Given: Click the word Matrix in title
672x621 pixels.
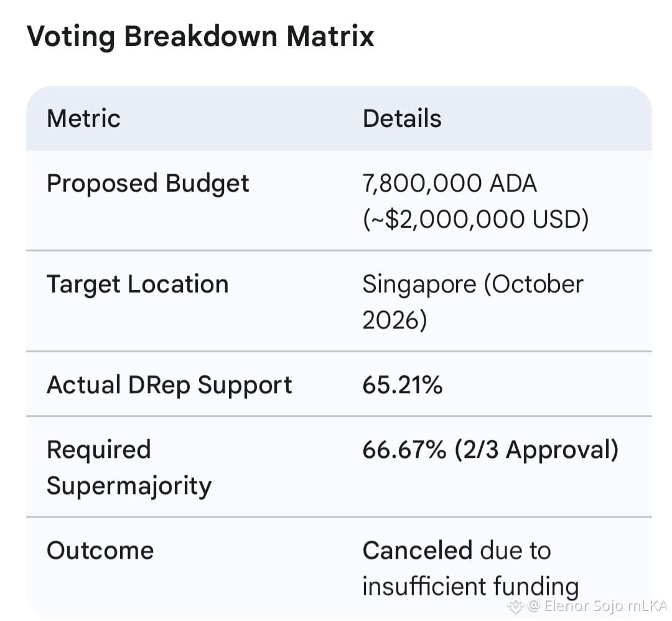Looking at the screenshot, I should click(330, 36).
